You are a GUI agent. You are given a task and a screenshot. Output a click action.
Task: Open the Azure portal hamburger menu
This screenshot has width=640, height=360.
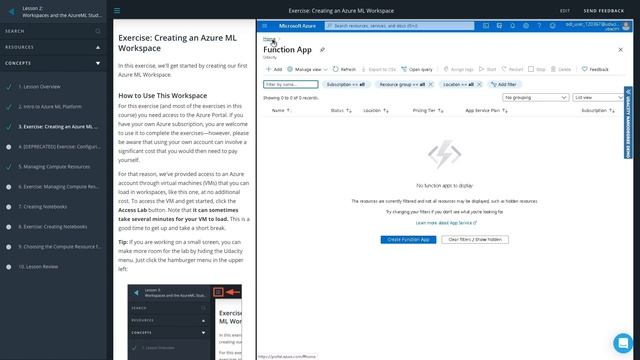(264, 26)
